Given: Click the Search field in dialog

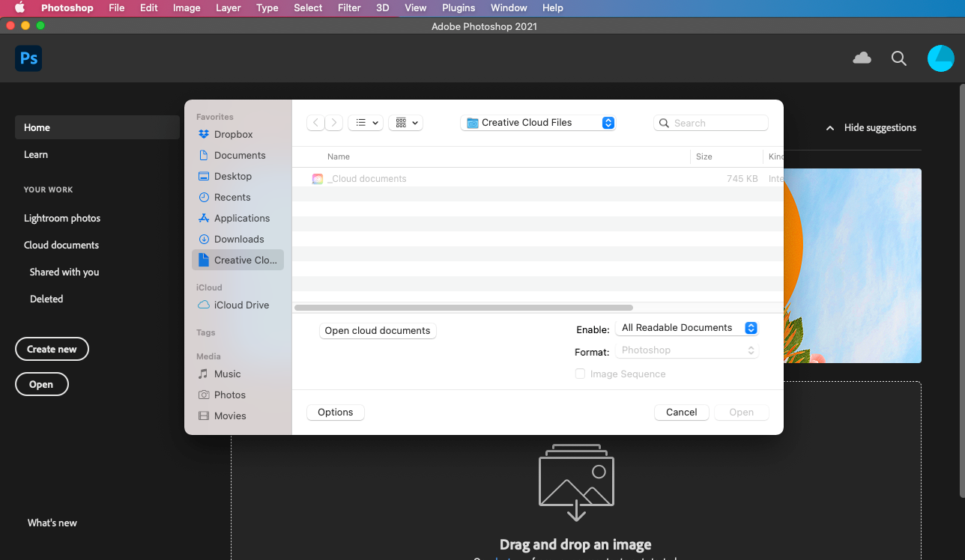Looking at the screenshot, I should coord(711,123).
